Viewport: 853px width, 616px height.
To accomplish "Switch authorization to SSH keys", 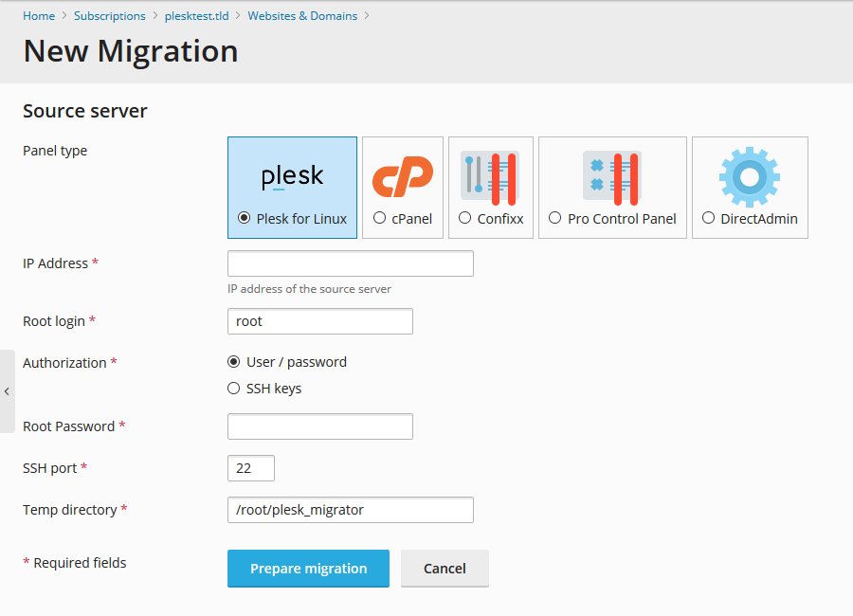I will [234, 389].
